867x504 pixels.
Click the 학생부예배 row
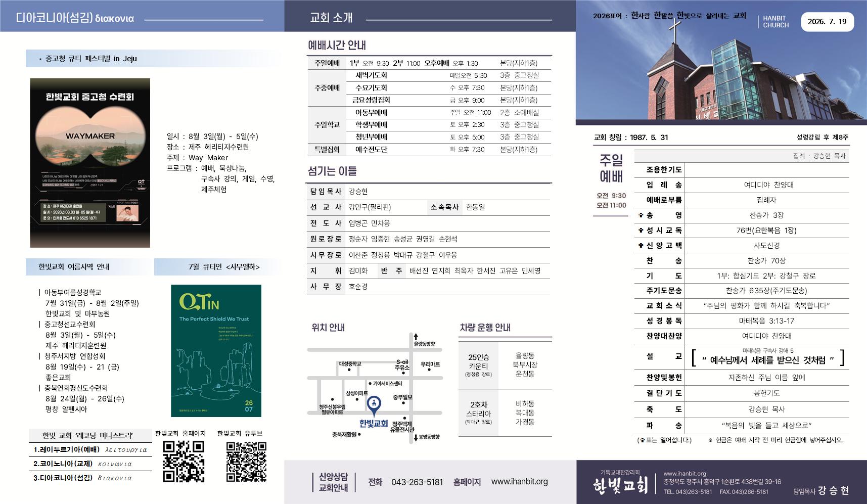click(448, 124)
